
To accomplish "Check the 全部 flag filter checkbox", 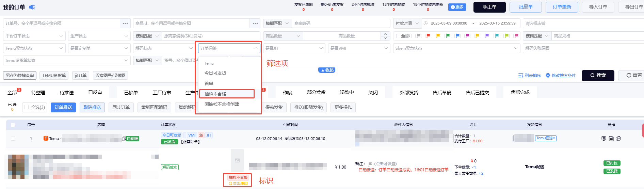I will pyautogui.click(x=398, y=36).
